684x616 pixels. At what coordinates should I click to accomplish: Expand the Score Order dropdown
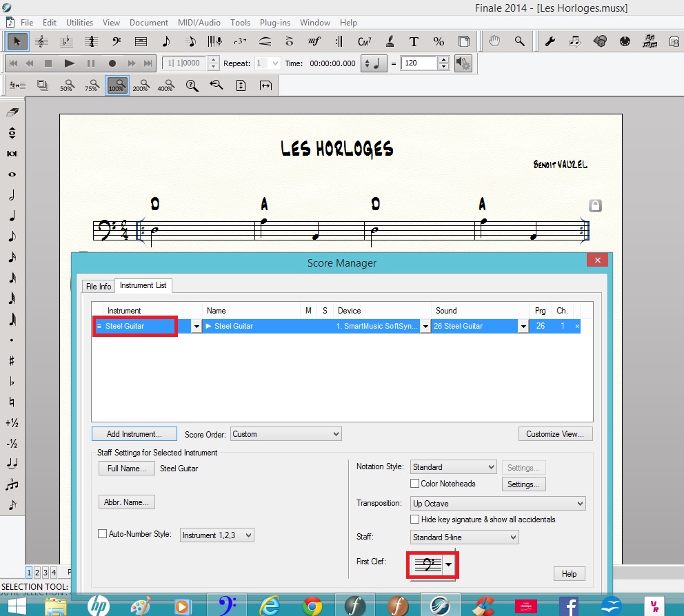pos(285,434)
